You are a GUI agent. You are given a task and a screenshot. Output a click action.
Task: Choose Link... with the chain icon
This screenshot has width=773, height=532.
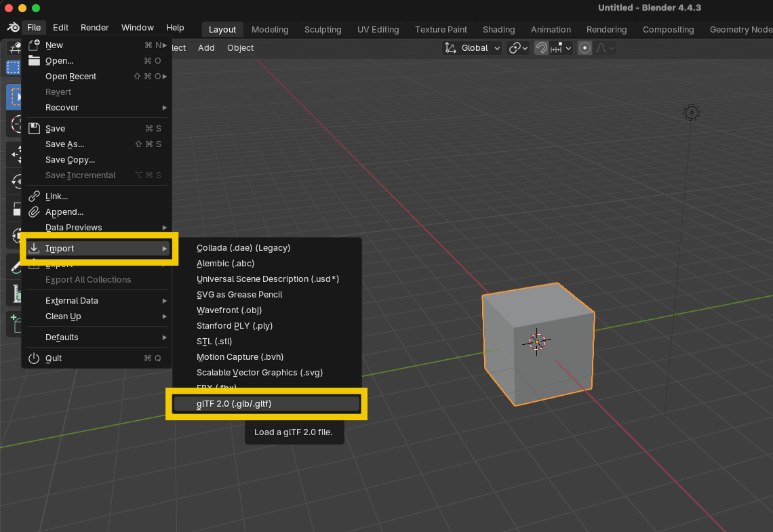coord(96,197)
